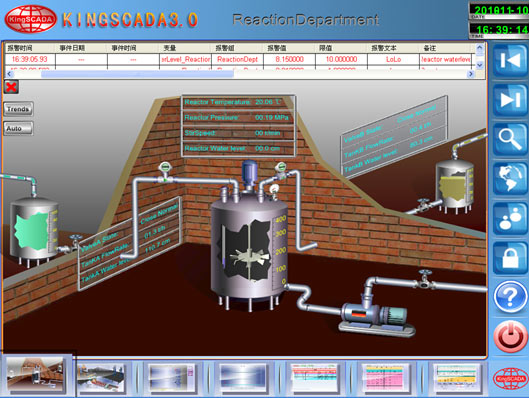The image size is (529, 398).
Task: Open the question mark help button
Action: pos(510,297)
